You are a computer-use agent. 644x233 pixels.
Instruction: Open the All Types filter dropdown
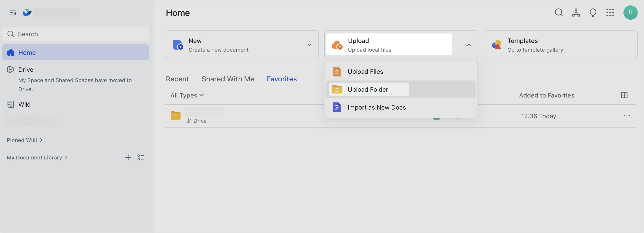187,95
